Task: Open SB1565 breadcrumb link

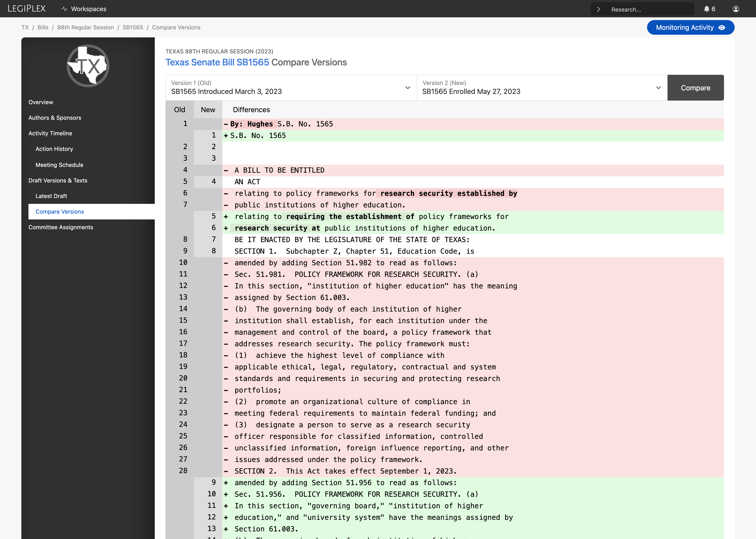Action: pos(133,28)
